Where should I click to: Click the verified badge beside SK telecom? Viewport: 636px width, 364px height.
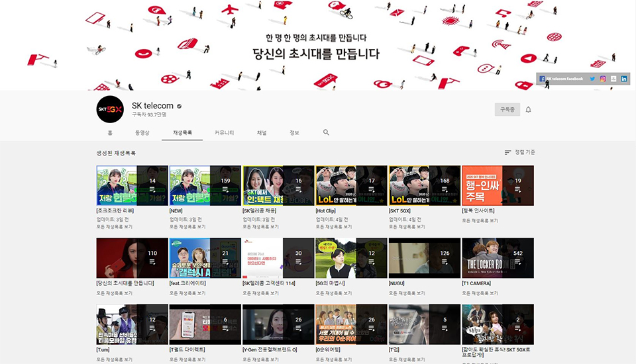(179, 106)
